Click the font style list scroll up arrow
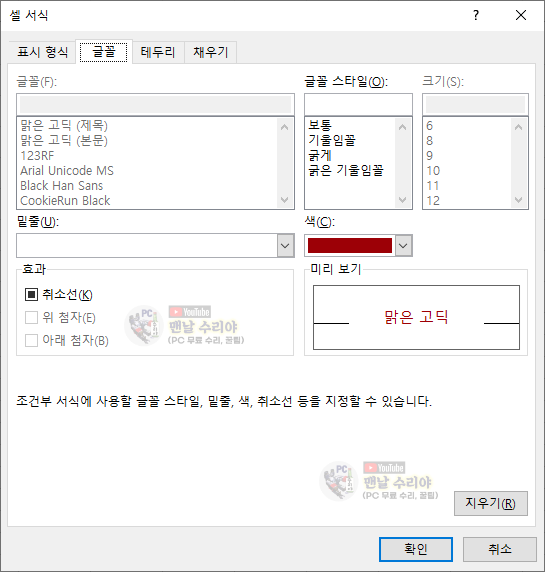Viewport: 545px width, 572px height. [x=402, y=127]
